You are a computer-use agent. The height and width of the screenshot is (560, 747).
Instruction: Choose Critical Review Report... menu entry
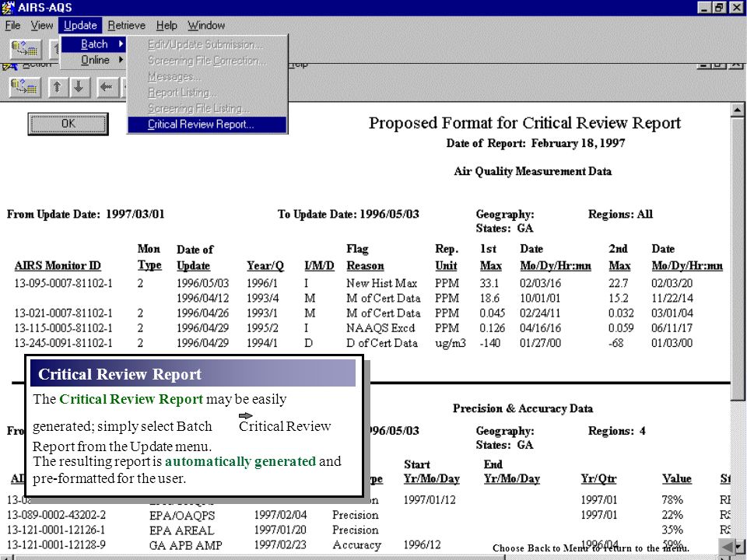click(207, 124)
